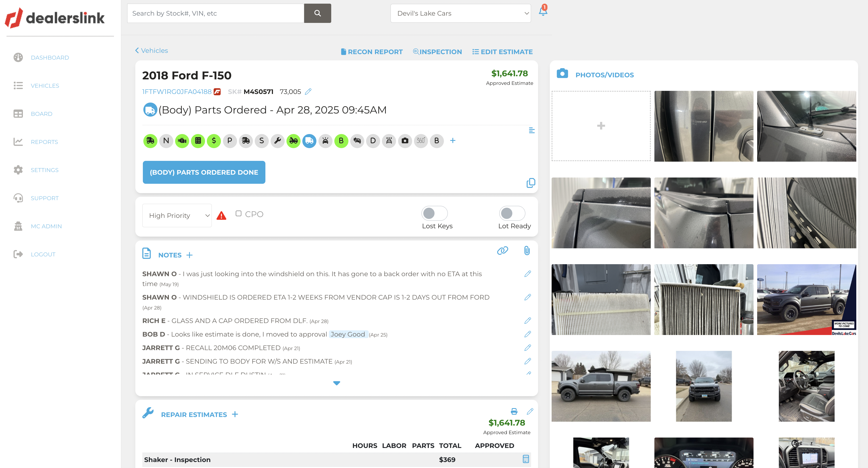Select the green dollar-sign workflow step
The height and width of the screenshot is (468, 868).
tap(214, 141)
